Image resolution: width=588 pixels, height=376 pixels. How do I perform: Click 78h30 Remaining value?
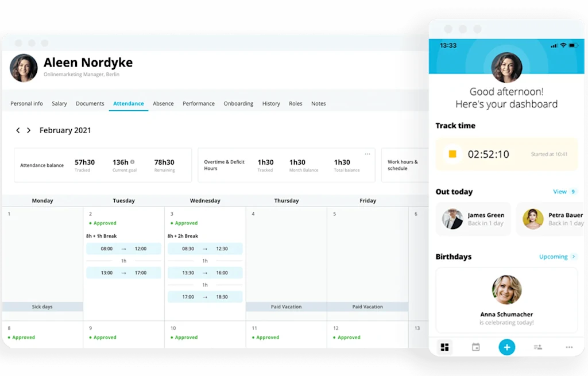[x=164, y=162]
